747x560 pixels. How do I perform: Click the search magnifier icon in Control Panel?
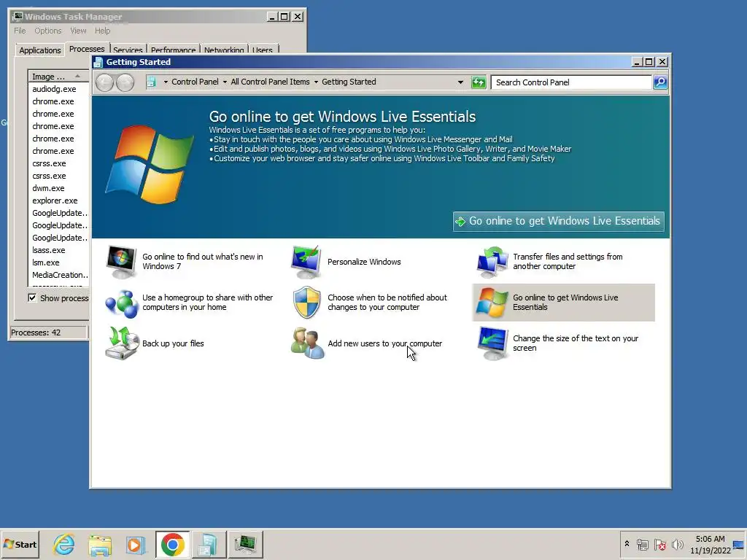tap(660, 82)
